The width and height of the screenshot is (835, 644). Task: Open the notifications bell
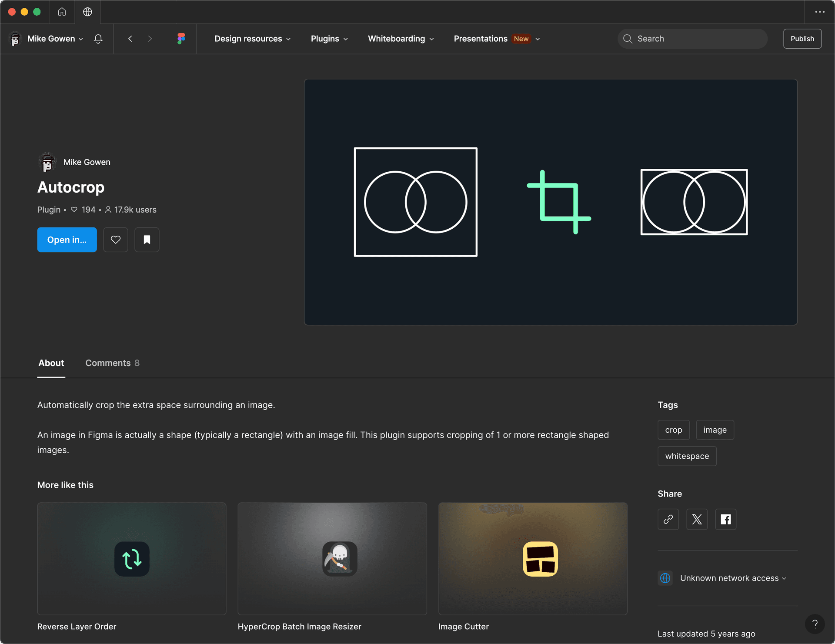point(98,39)
